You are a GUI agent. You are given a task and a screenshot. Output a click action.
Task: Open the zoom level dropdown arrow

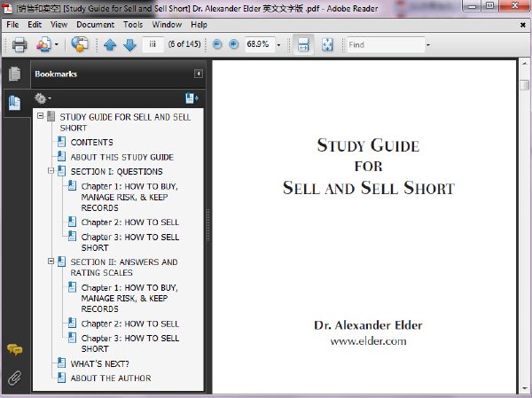278,45
